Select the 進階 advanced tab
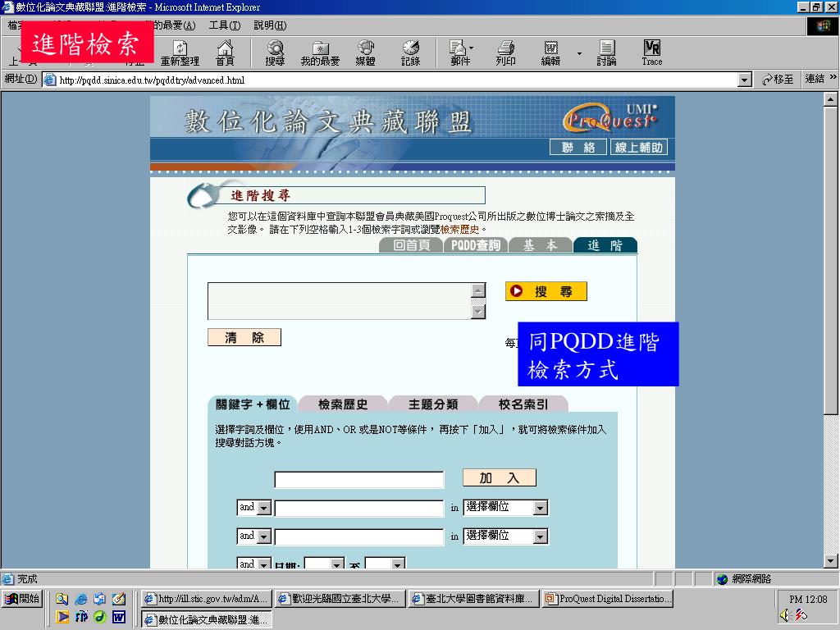 (605, 245)
